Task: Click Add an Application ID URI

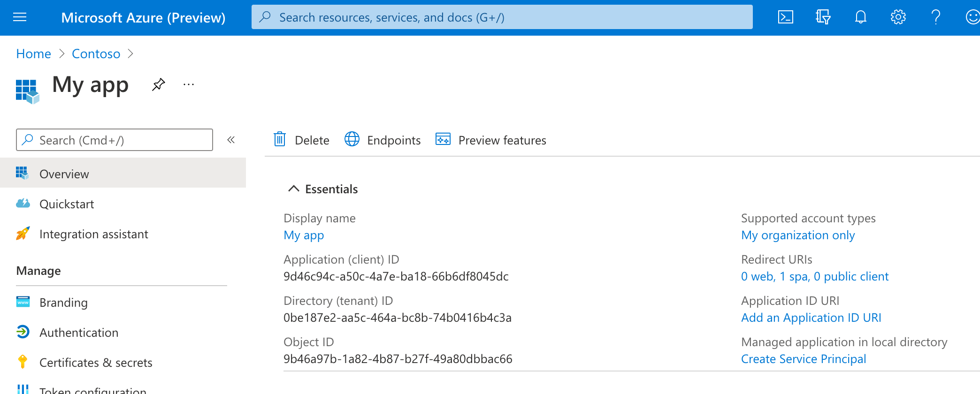Action: [x=811, y=318]
